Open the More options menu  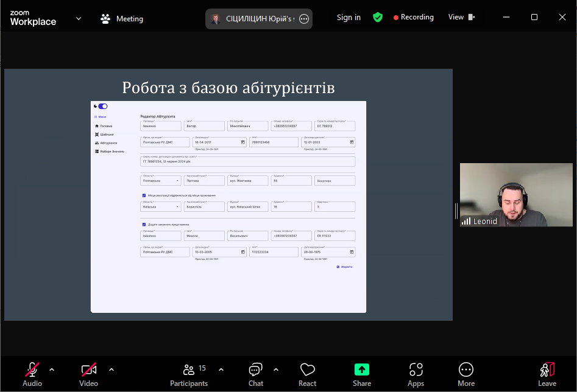tap(466, 374)
